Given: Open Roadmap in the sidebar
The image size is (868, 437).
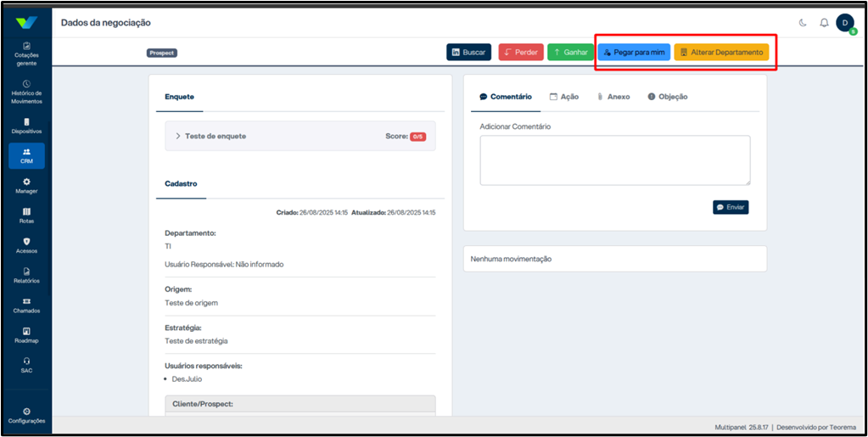Looking at the screenshot, I should tap(26, 336).
